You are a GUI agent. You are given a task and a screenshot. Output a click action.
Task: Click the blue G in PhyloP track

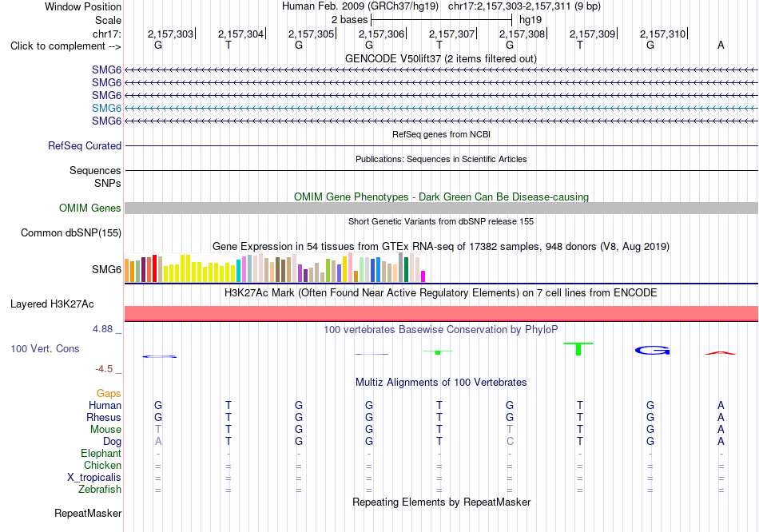click(653, 350)
